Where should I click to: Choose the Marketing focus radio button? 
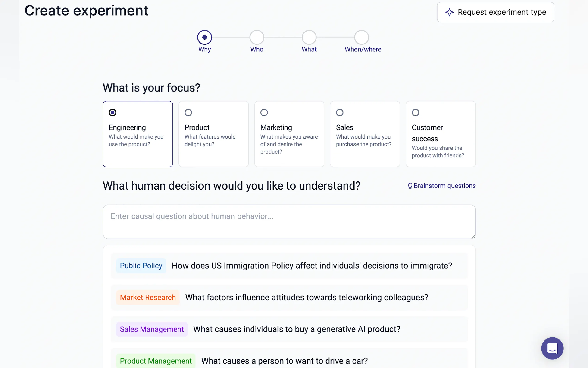(264, 112)
